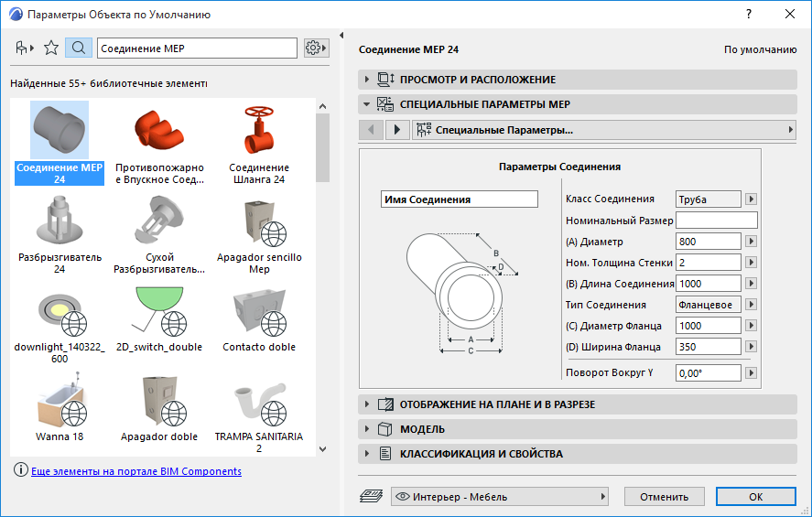Open the Тип Соединения Фланцевое arrow
This screenshot has height=517, width=812.
[751, 305]
